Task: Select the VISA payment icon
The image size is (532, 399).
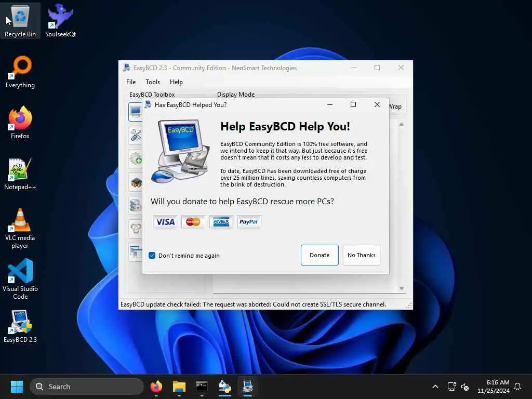Action: tap(165, 222)
